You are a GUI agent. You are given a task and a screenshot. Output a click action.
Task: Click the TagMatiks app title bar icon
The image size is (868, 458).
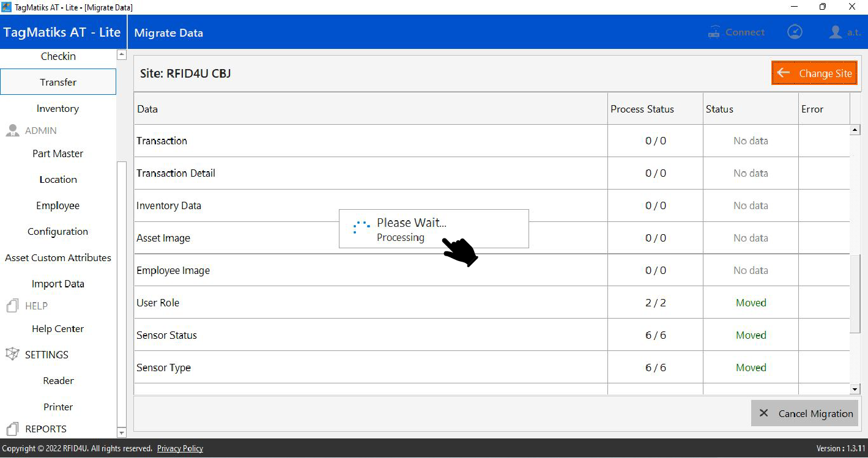click(7, 7)
